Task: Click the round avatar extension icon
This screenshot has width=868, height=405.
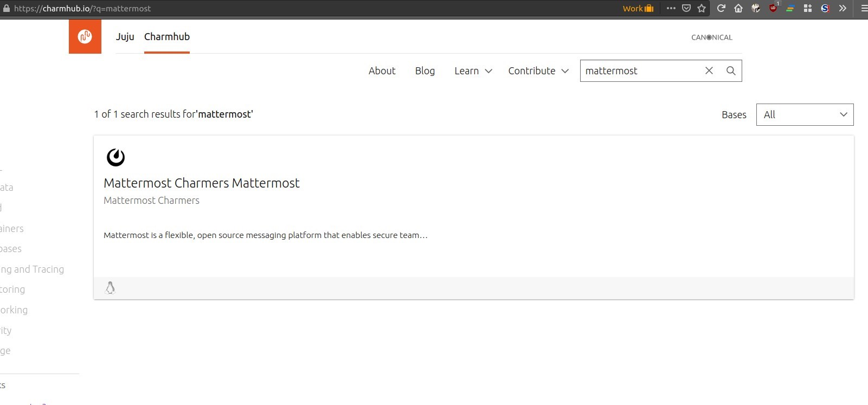Action: click(x=756, y=8)
